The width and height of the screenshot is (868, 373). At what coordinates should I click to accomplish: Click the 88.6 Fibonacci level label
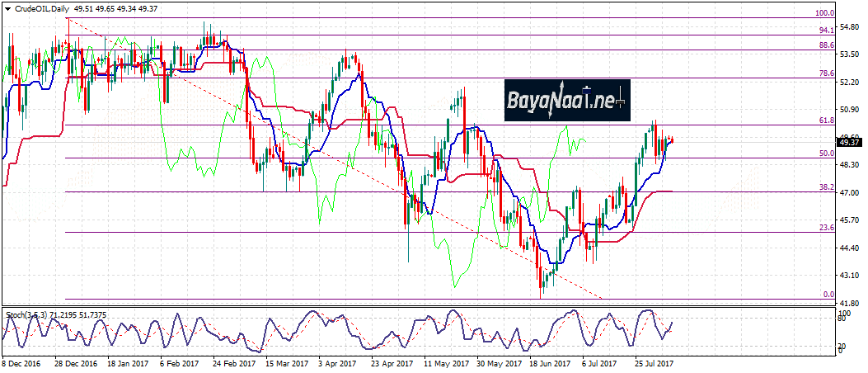tap(827, 45)
